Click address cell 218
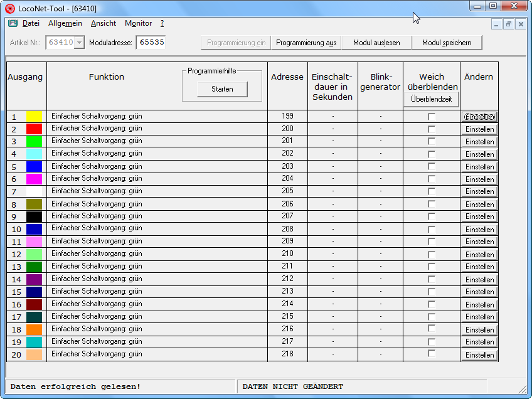Screen dimensions: 532x399 point(287,354)
